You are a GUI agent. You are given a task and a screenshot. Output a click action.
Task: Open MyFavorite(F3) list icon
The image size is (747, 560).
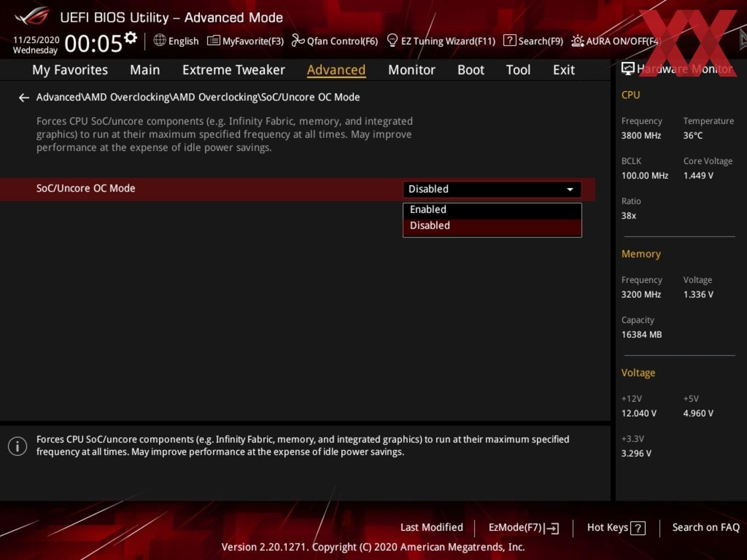213,41
